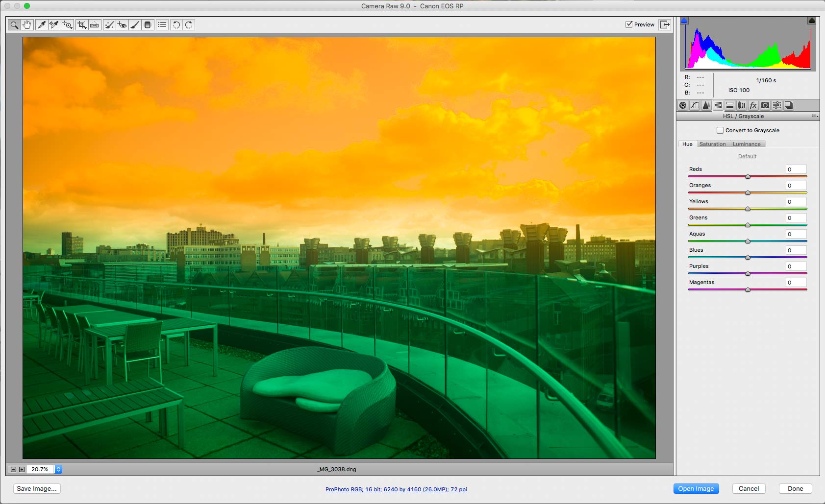
Task: Open the Tone Curve panel tab
Action: [695, 105]
